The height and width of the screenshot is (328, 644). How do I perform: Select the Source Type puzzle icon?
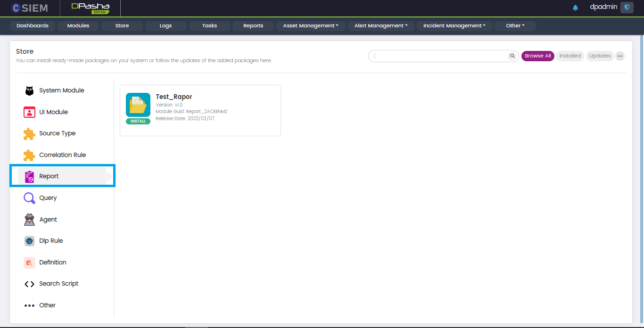click(29, 134)
